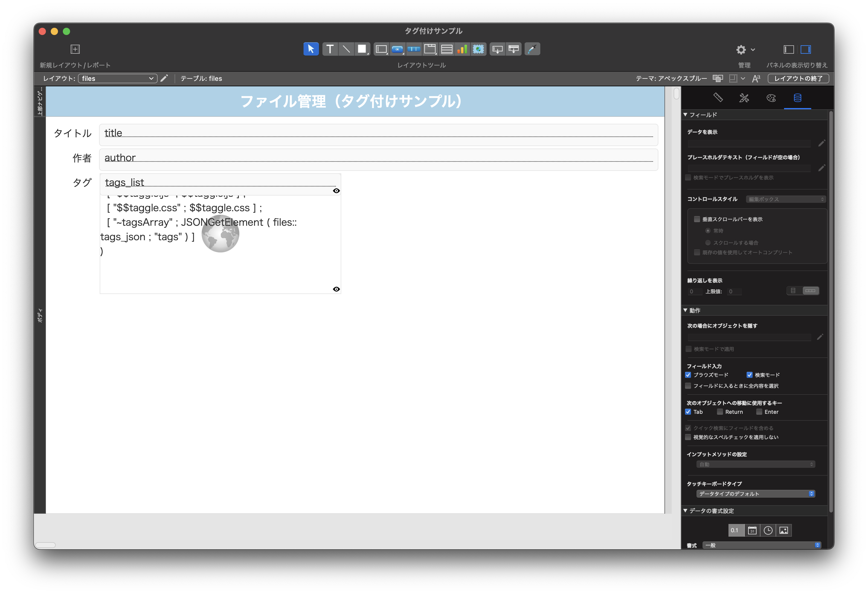Select the author field
The height and width of the screenshot is (594, 868).
click(x=378, y=159)
